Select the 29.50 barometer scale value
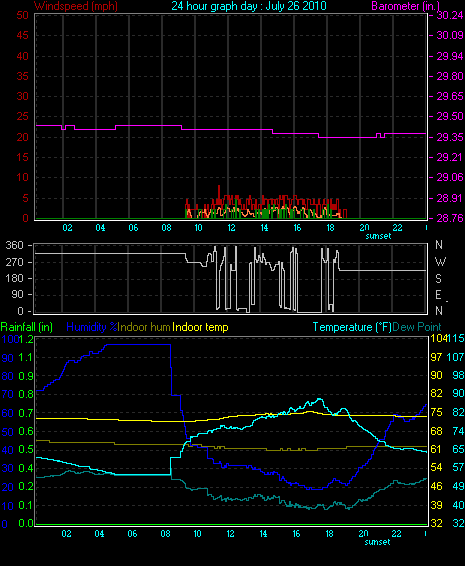 click(x=450, y=117)
